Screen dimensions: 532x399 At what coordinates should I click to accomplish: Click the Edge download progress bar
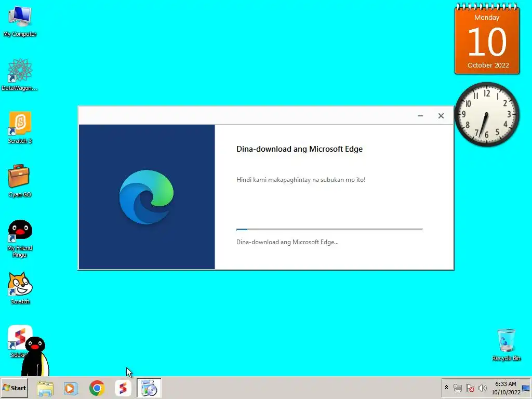click(329, 229)
